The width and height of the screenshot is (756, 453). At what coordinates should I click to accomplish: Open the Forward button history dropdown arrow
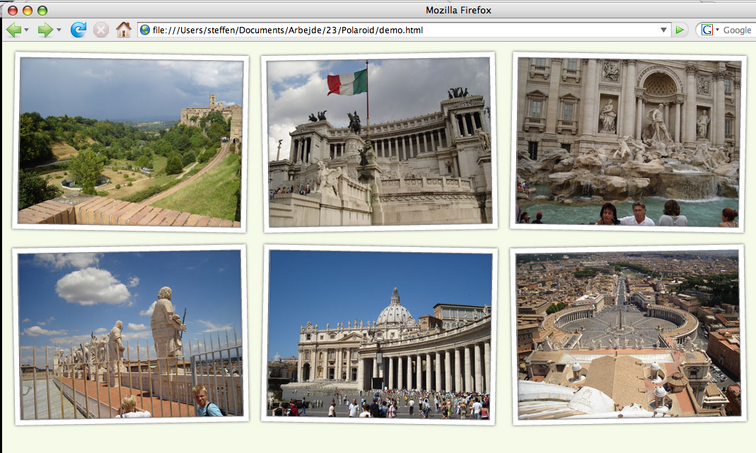point(59,30)
